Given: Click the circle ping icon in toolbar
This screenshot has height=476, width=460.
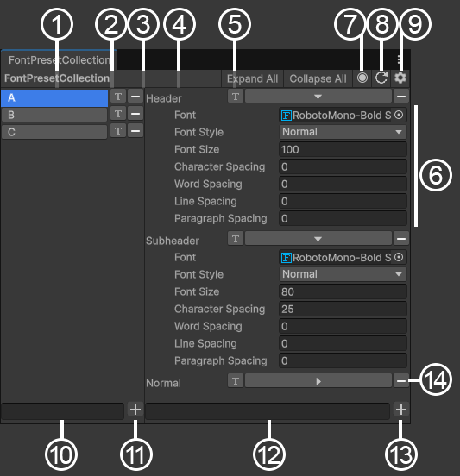Looking at the screenshot, I should coord(362,78).
